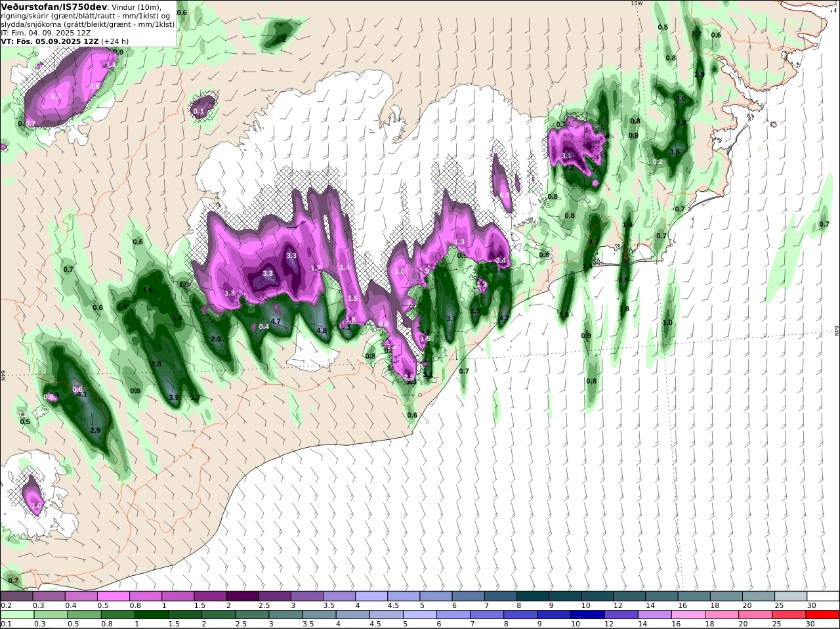Click the valid time 'VT: Fös. 05.09.2025 12Z'

pos(50,41)
